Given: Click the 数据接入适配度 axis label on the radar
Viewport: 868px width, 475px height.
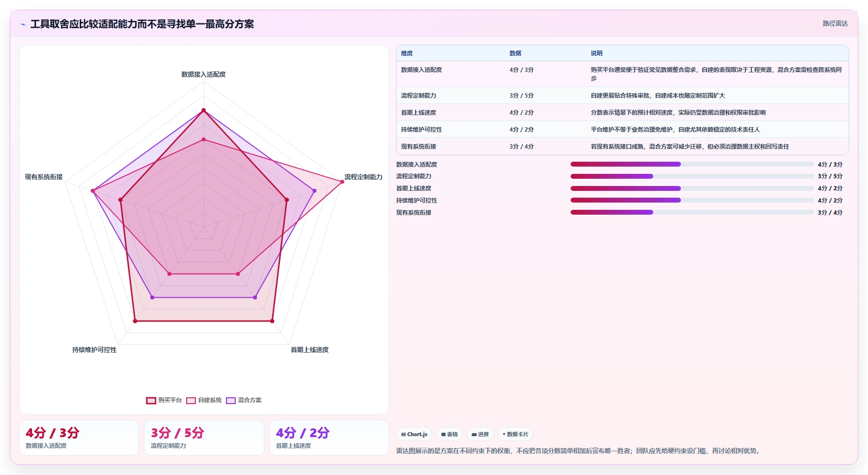Looking at the screenshot, I should [204, 74].
